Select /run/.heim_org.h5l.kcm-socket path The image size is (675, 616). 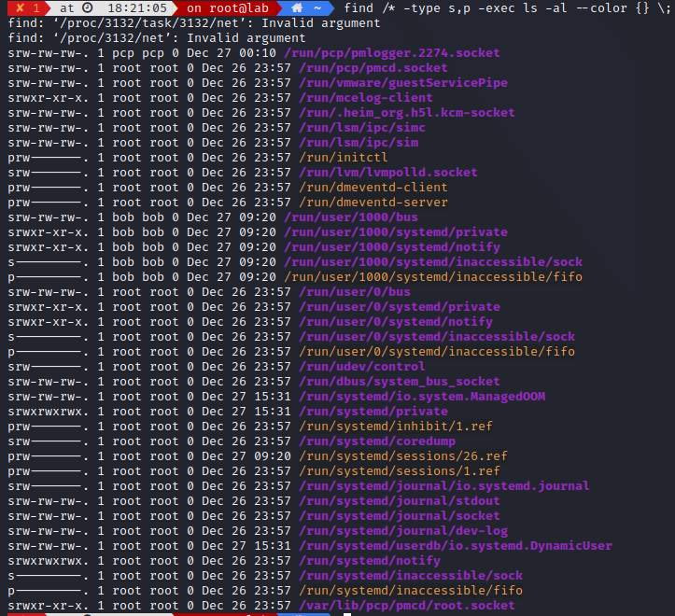click(x=407, y=113)
